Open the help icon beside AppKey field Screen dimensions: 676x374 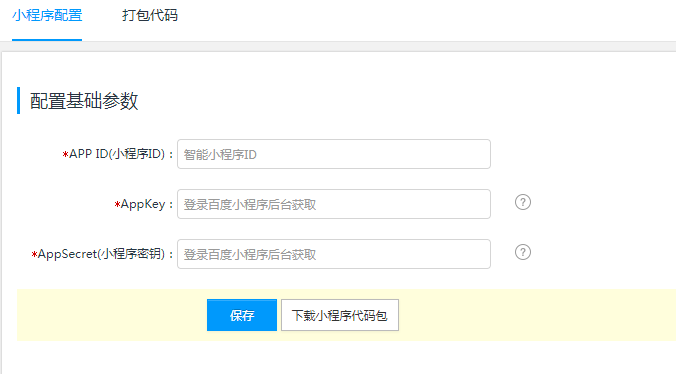[x=523, y=202]
